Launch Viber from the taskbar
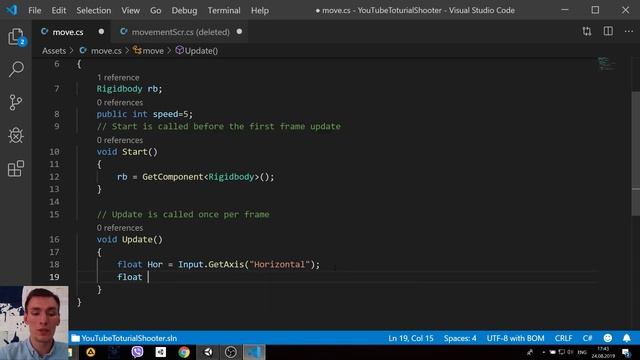This screenshot has width=640, height=360. 137,352
